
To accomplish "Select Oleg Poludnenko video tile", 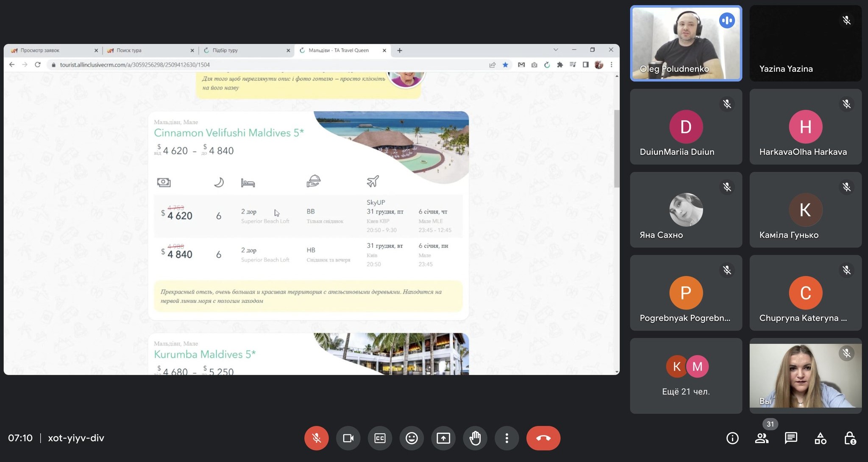I will click(686, 43).
